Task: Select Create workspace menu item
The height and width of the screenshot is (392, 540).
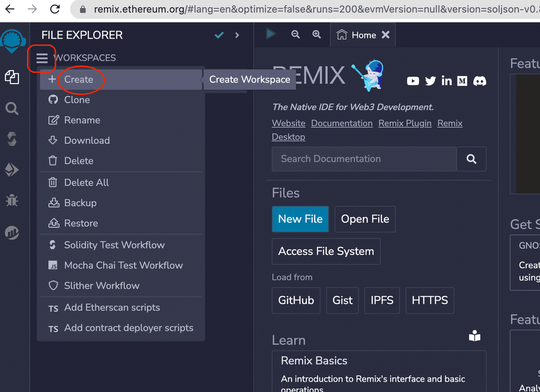Action: coord(121,80)
